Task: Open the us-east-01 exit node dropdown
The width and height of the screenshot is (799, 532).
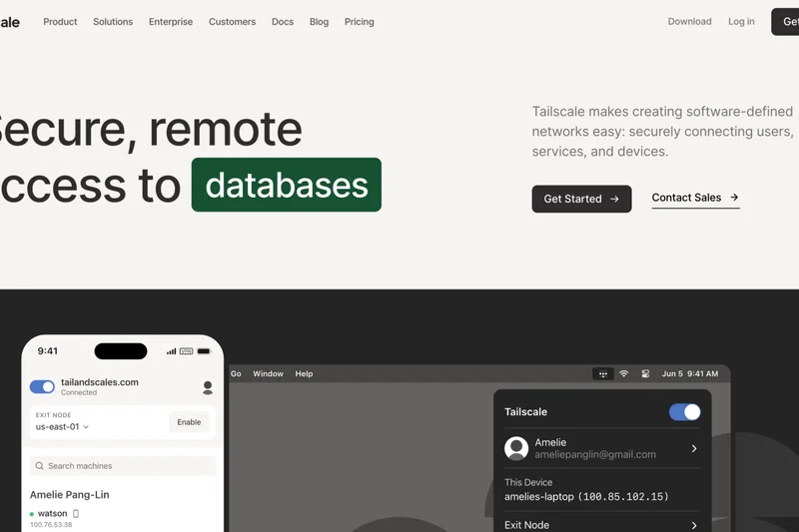Action: tap(63, 427)
